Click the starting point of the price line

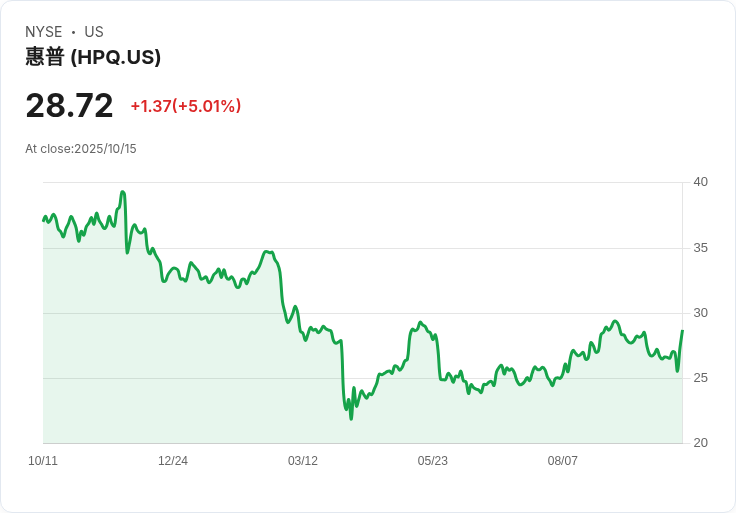pos(43,219)
